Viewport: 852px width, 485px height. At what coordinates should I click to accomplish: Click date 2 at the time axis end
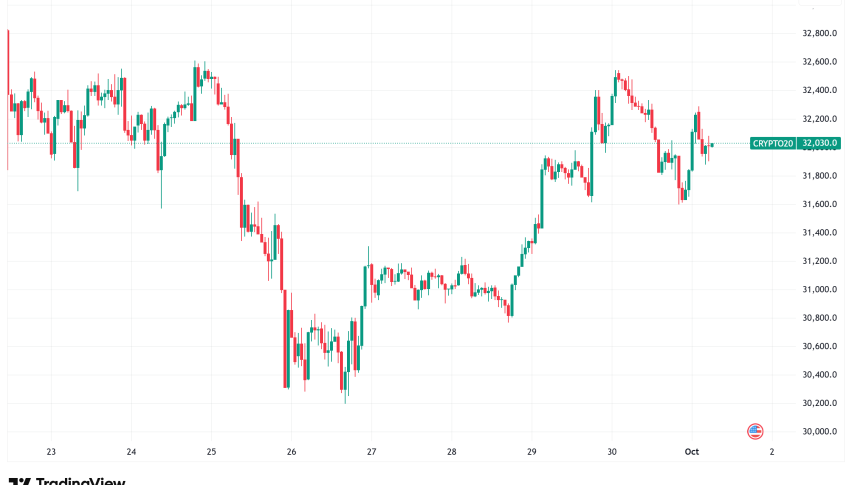coord(772,452)
